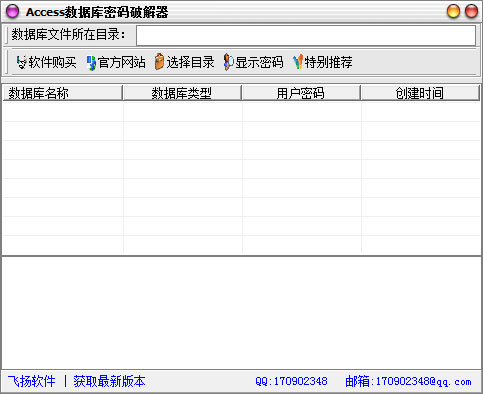Click the 软件购买 label text
Image resolution: width=483 pixels, height=394 pixels.
point(52,62)
